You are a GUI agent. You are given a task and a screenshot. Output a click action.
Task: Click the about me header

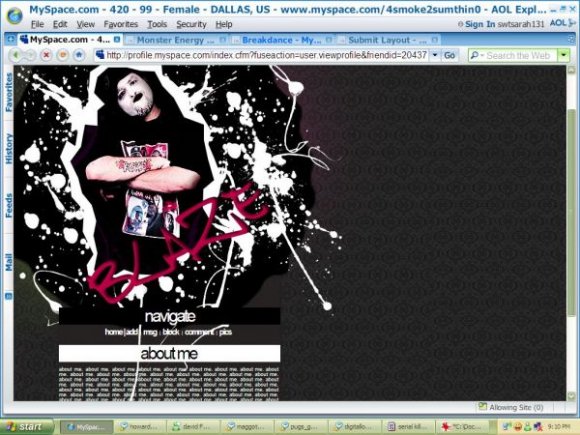(169, 354)
